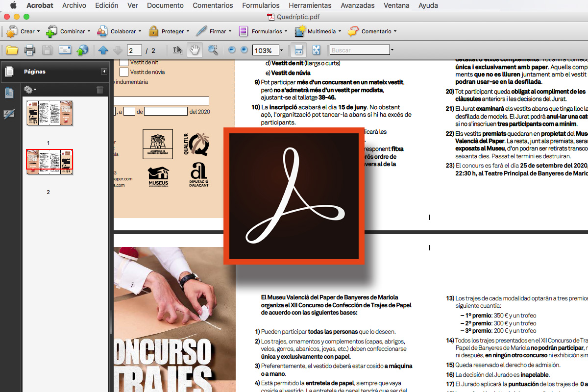The width and height of the screenshot is (588, 392).
Task: Click the gray next-page down arrow
Action: tap(118, 50)
